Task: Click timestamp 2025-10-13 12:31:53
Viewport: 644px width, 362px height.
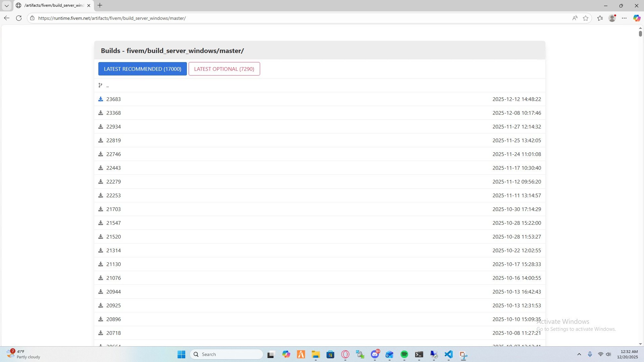Action: pyautogui.click(x=517, y=305)
